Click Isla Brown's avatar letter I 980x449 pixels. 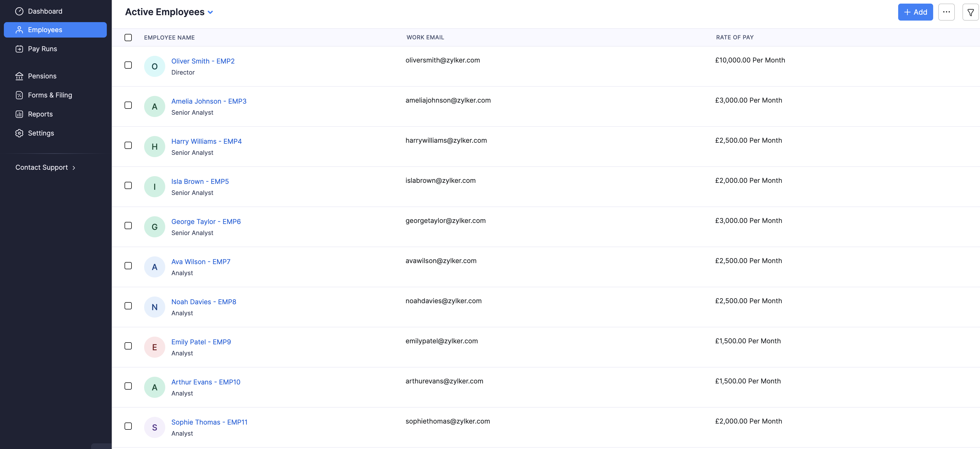pyautogui.click(x=154, y=187)
